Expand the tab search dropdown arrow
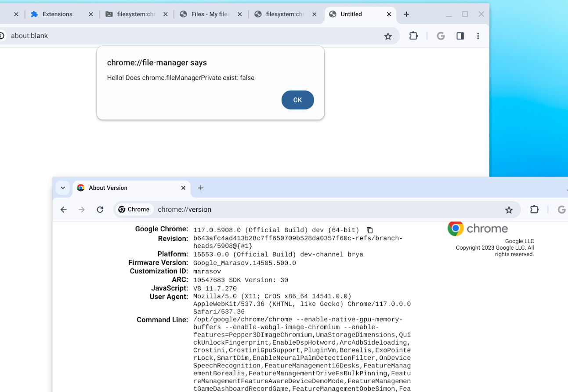Image resolution: width=568 pixels, height=392 pixels. pos(63,188)
